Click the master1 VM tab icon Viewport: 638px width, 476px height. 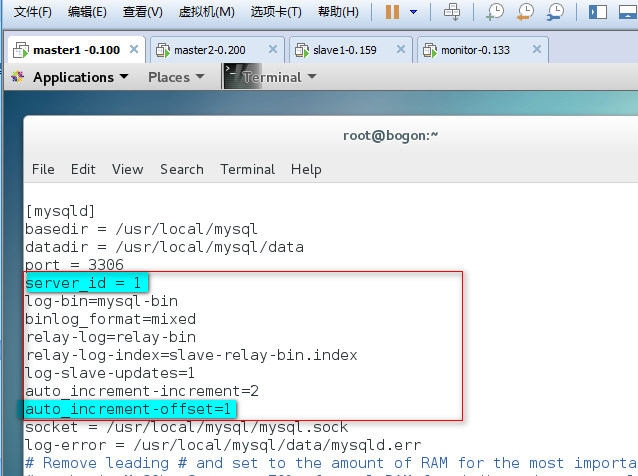coord(21,50)
